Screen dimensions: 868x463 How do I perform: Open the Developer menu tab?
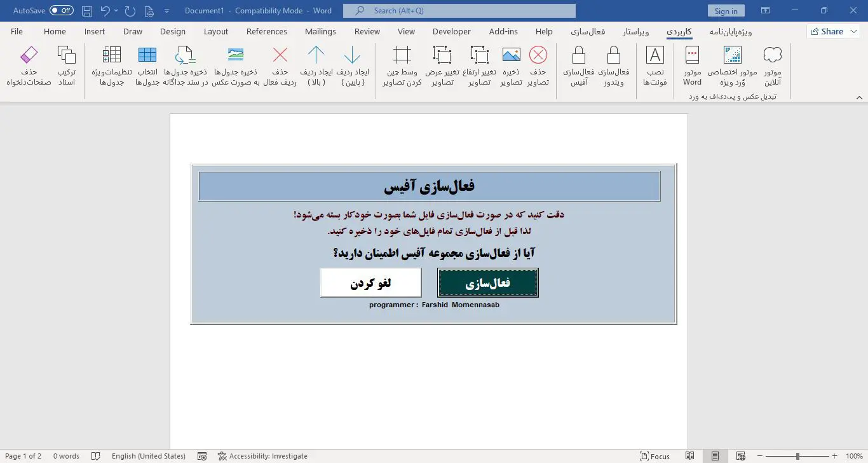pyautogui.click(x=451, y=31)
